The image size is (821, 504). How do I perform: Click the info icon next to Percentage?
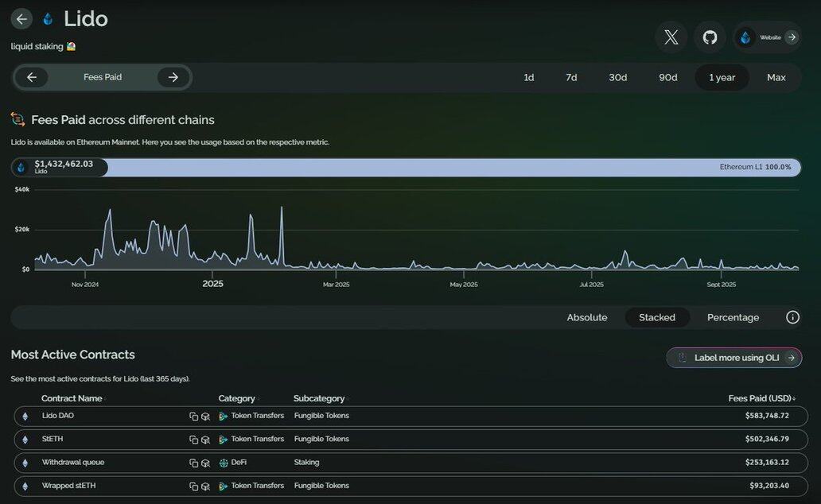pos(792,317)
